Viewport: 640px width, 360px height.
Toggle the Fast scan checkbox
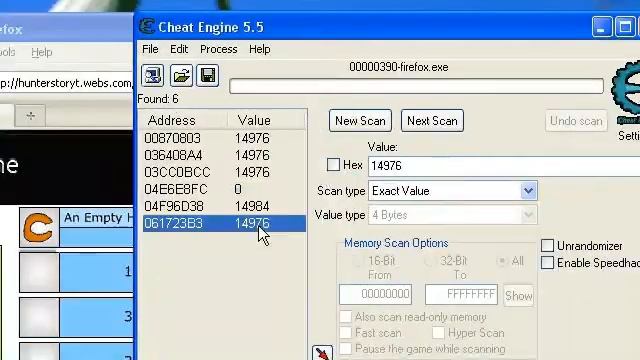point(345,333)
